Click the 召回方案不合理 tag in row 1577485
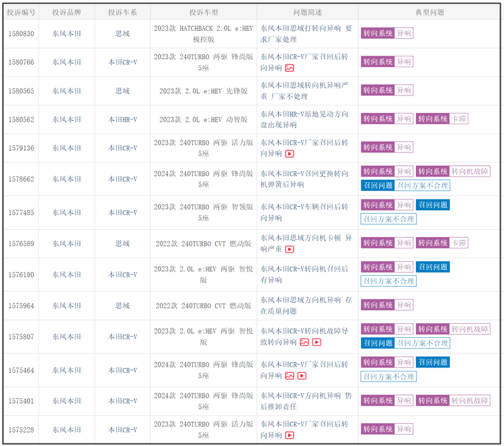 click(388, 219)
